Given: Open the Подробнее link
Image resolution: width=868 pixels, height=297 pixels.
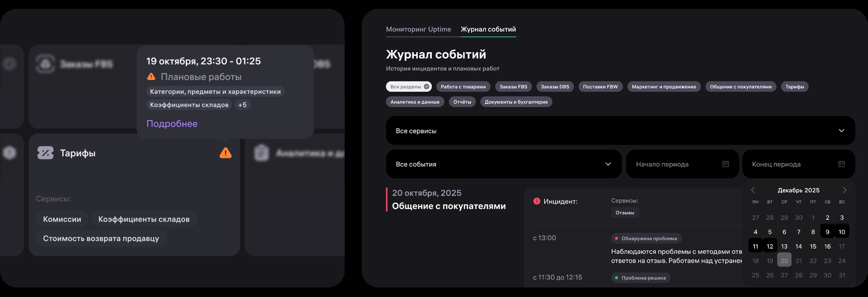Looking at the screenshot, I should pyautogui.click(x=172, y=124).
